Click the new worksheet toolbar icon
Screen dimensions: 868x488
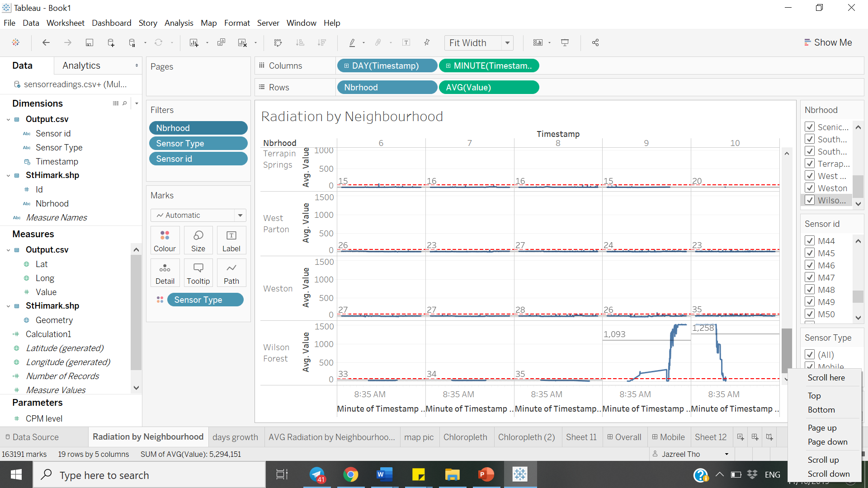coord(194,42)
